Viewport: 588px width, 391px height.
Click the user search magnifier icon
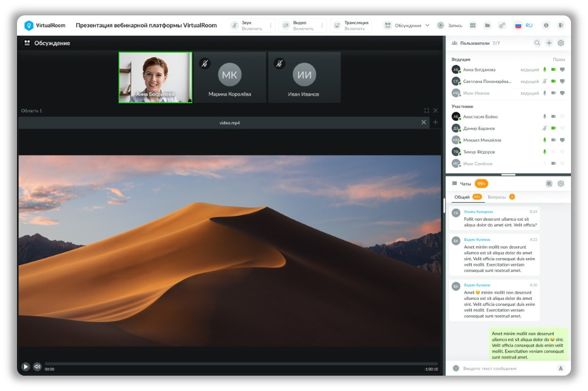[537, 43]
